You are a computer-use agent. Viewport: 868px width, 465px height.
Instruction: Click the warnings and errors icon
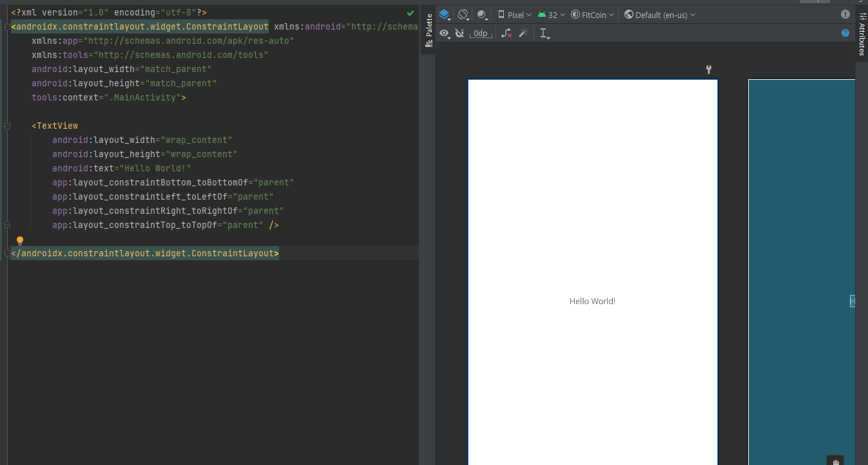845,14
